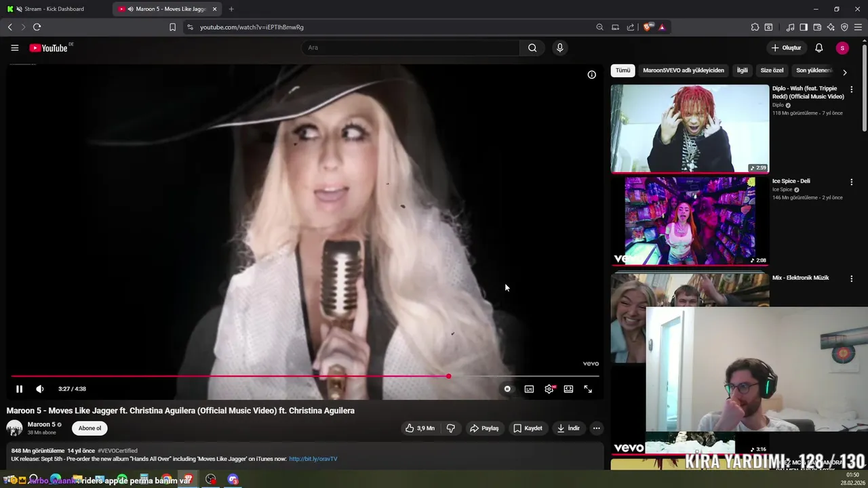Open the account avatar menu
Viewport: 868px width, 488px height.
pyautogui.click(x=842, y=48)
